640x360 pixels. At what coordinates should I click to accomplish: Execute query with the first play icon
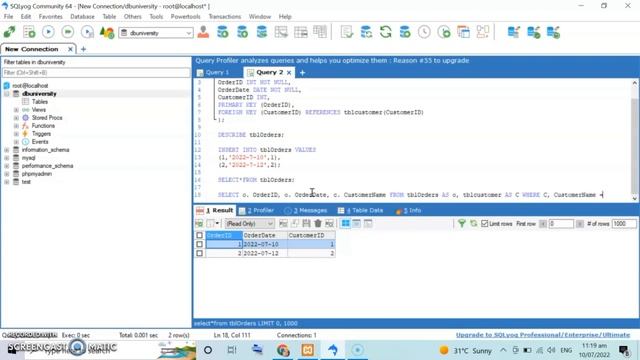click(48, 32)
